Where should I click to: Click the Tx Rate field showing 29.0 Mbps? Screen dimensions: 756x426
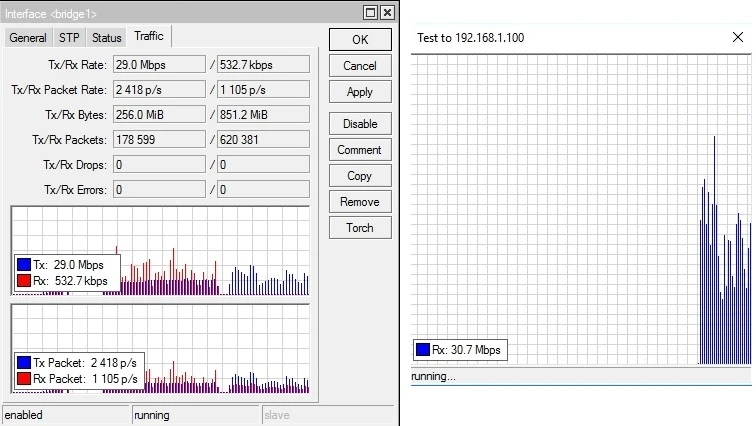158,65
